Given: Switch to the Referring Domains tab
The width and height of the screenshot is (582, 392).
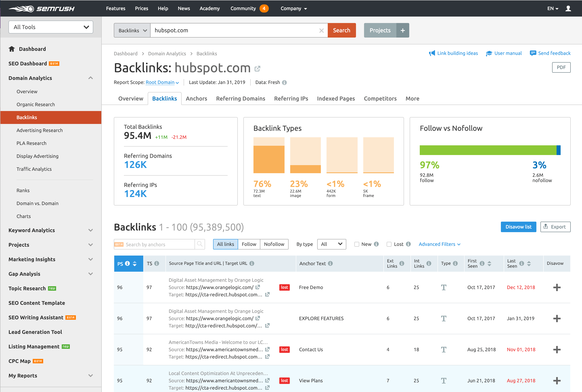Looking at the screenshot, I should pos(240,99).
